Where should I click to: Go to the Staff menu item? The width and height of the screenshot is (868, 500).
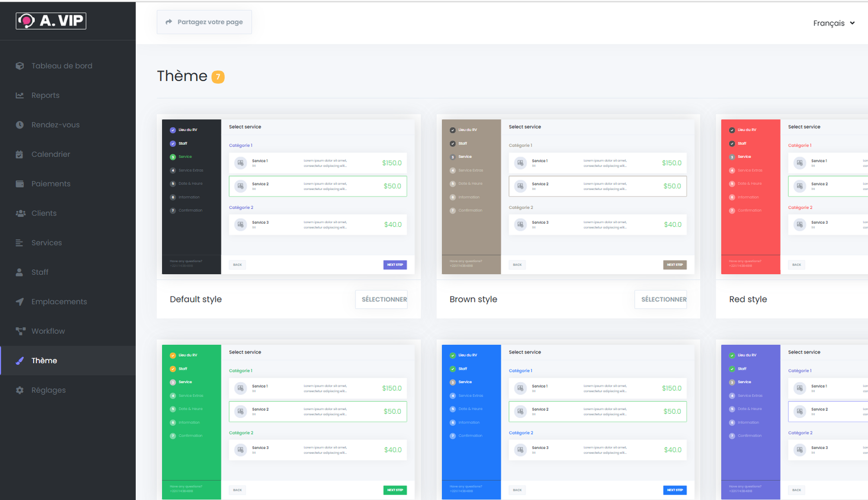tap(40, 272)
